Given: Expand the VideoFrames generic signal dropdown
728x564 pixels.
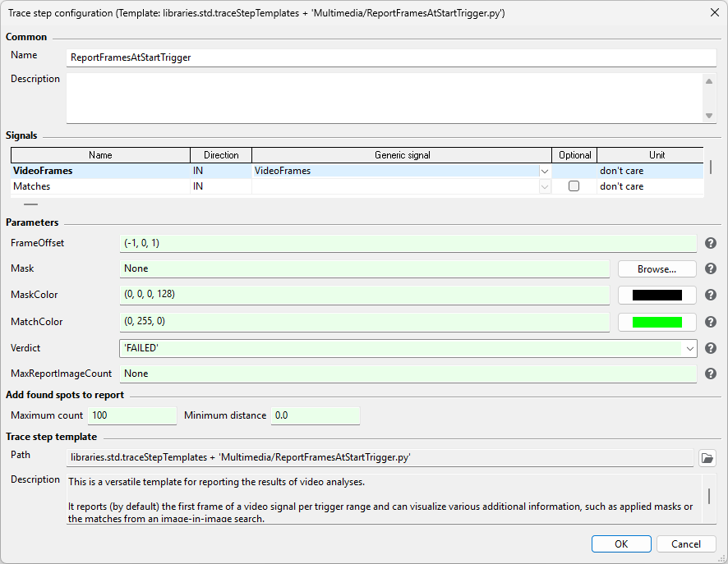Looking at the screenshot, I should point(545,171).
